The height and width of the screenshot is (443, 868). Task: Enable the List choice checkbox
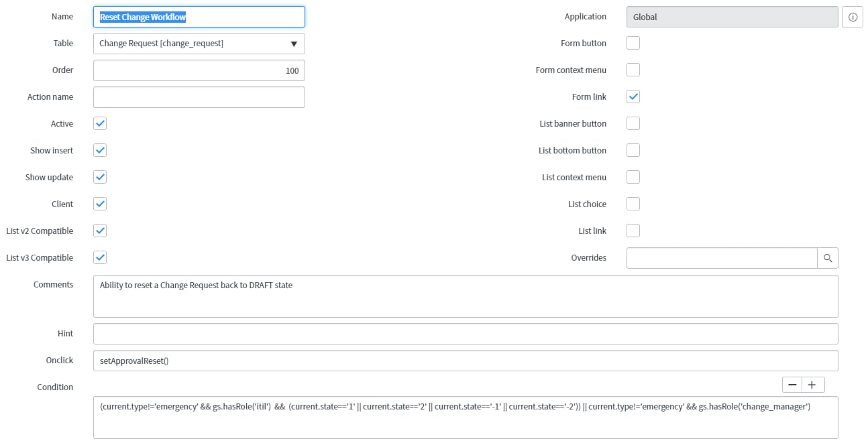[633, 204]
